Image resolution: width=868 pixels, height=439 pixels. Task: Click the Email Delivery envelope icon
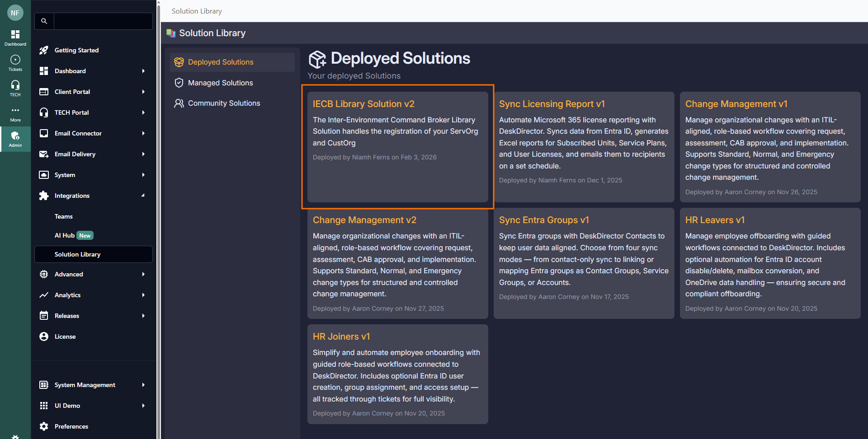(44, 154)
